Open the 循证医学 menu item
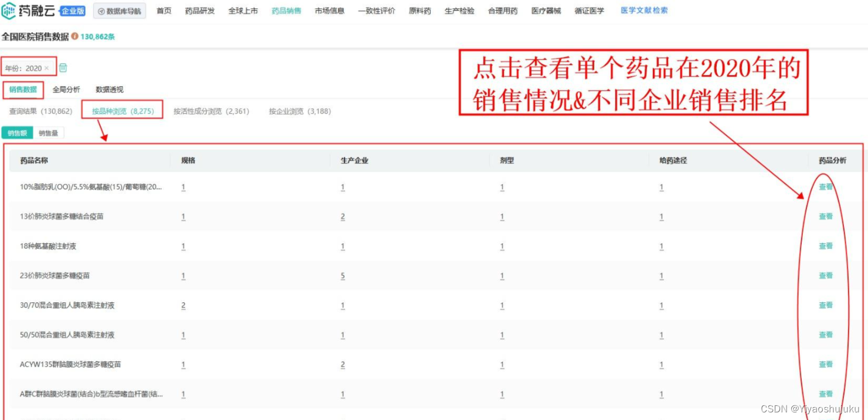 pos(590,11)
